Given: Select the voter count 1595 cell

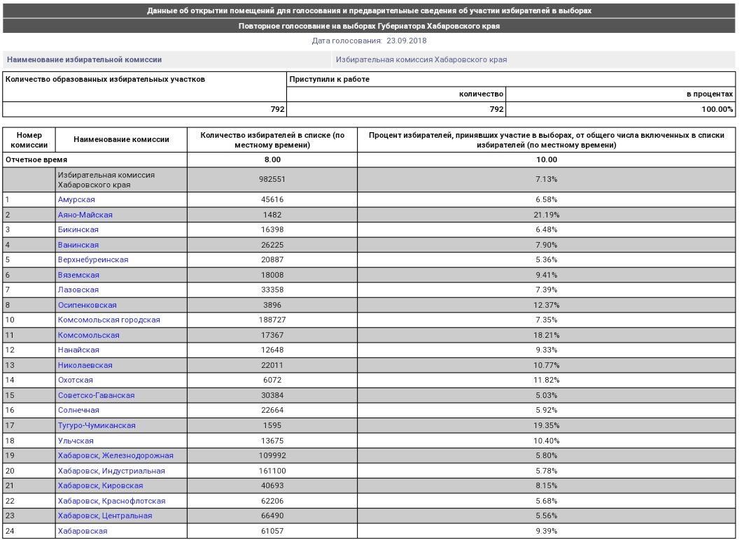Looking at the screenshot, I should pyautogui.click(x=272, y=425).
